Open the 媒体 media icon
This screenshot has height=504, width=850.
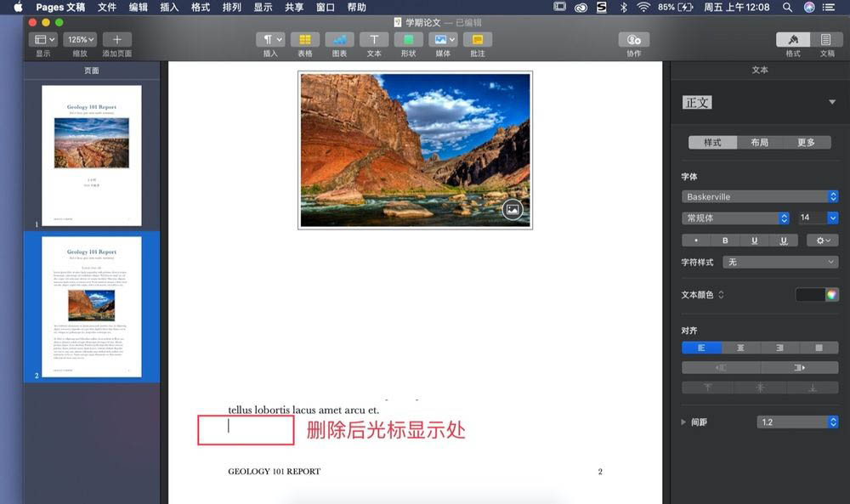443,40
